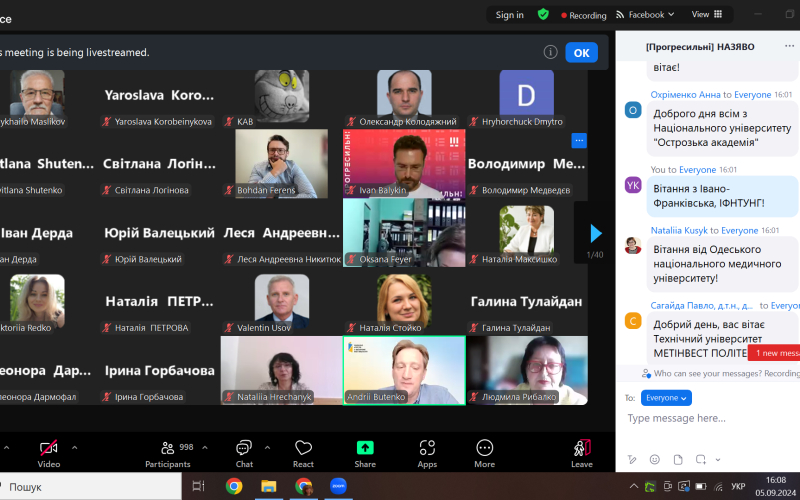The image size is (800, 500).
Task: Open the More options menu
Action: click(x=484, y=454)
